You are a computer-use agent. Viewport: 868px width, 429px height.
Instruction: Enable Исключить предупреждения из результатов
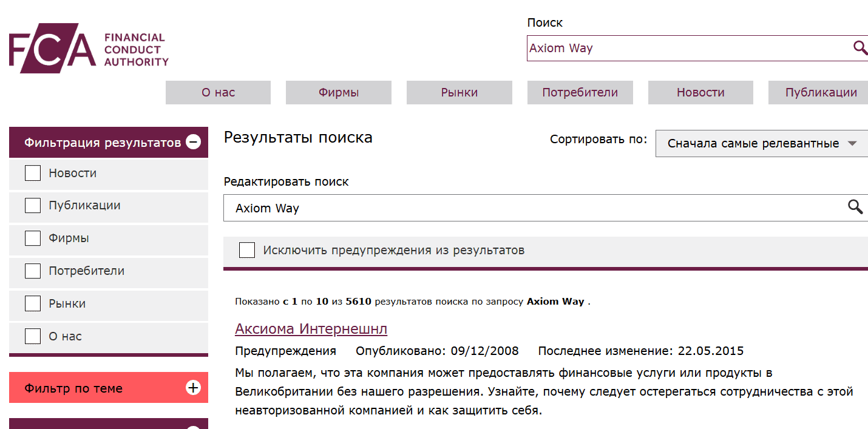pyautogui.click(x=246, y=249)
